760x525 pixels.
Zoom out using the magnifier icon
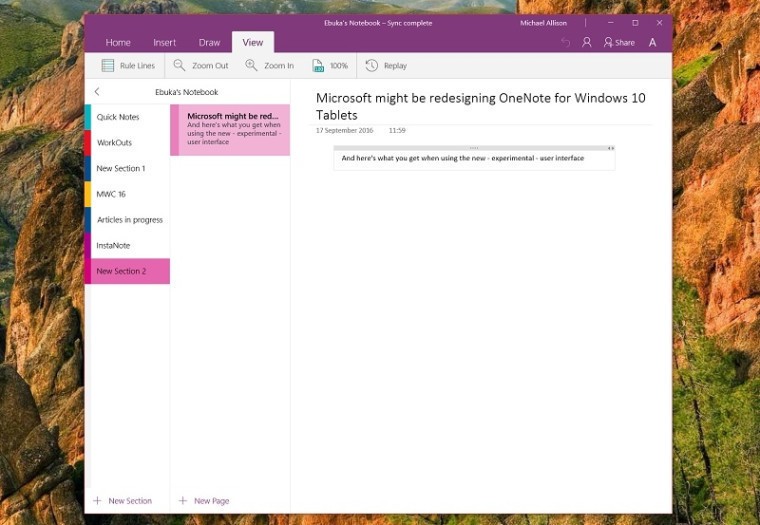coord(179,66)
